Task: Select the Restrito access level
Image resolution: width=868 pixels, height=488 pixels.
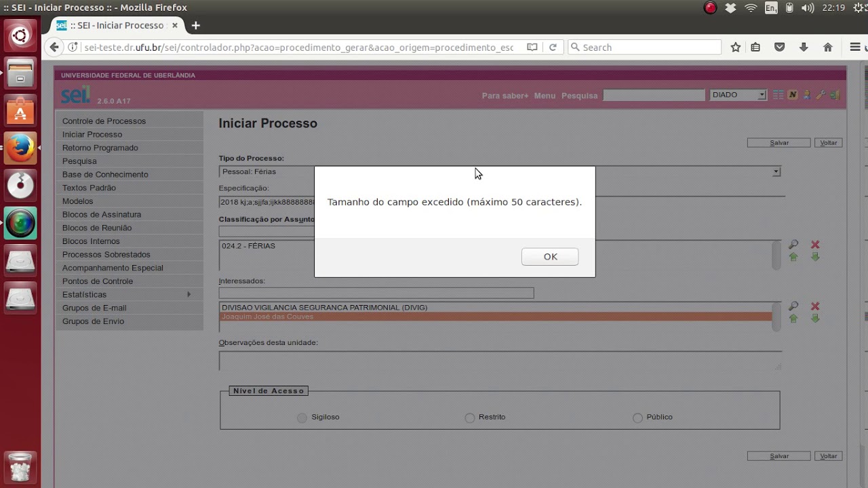Action: click(470, 418)
